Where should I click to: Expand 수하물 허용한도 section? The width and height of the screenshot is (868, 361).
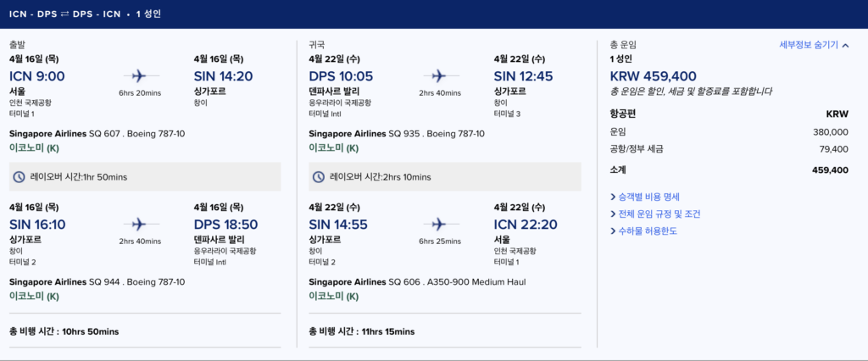tap(643, 230)
